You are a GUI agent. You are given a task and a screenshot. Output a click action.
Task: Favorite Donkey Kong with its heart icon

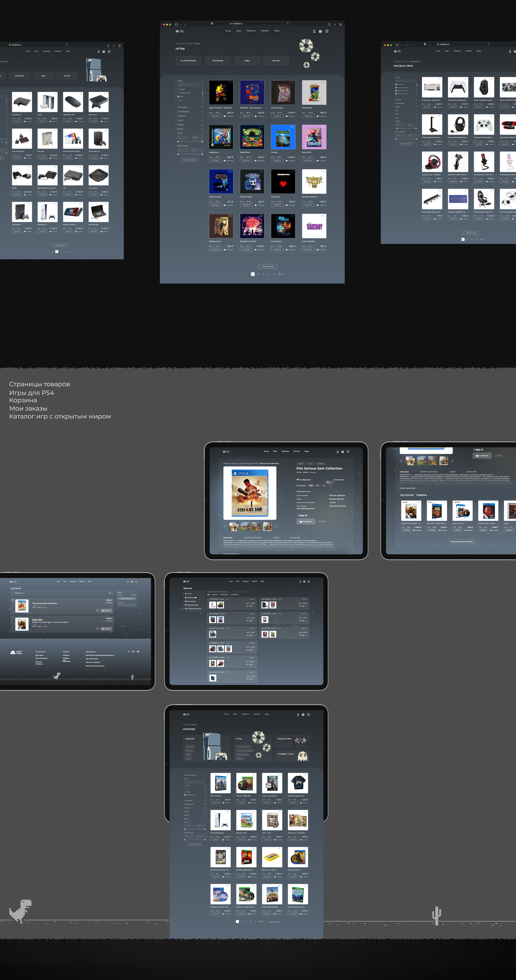292,82
